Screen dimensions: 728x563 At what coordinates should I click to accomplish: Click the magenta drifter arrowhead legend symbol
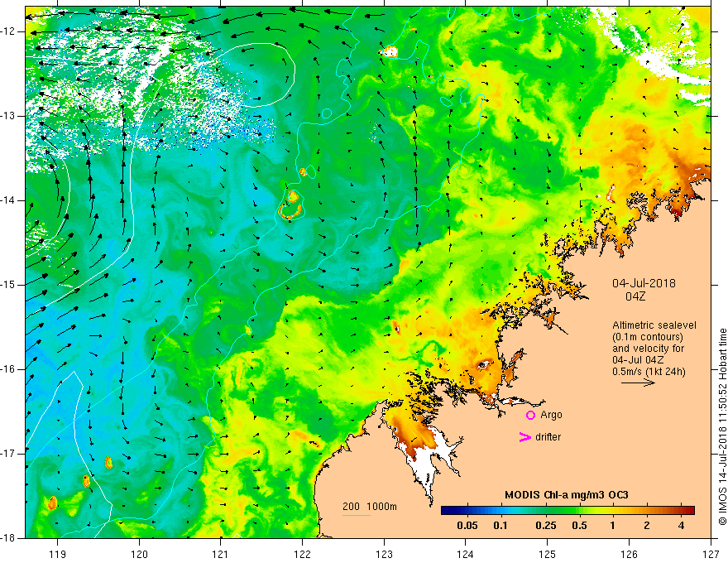(x=524, y=437)
